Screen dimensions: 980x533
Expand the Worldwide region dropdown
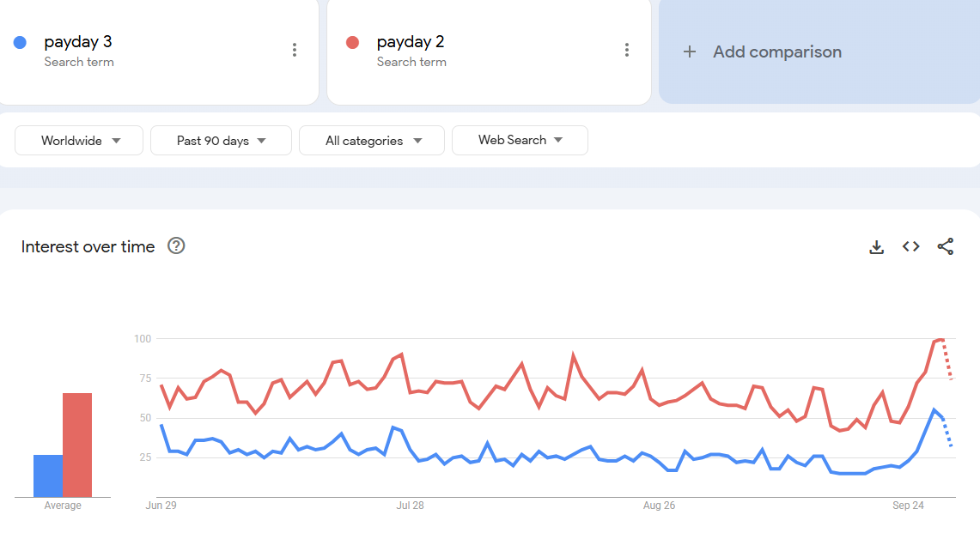tap(80, 141)
